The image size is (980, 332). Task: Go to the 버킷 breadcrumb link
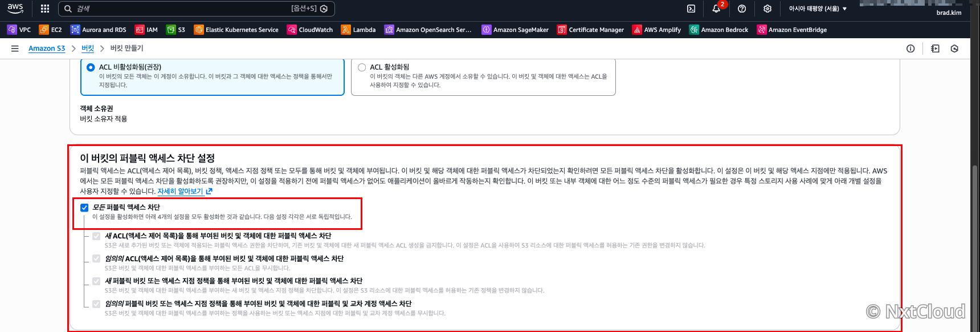(88, 48)
